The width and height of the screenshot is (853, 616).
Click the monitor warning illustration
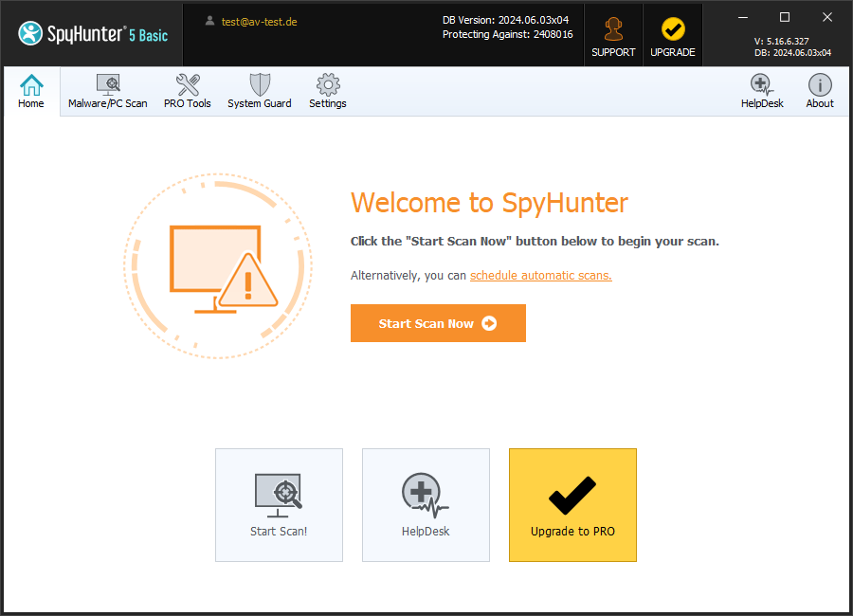[x=218, y=266]
